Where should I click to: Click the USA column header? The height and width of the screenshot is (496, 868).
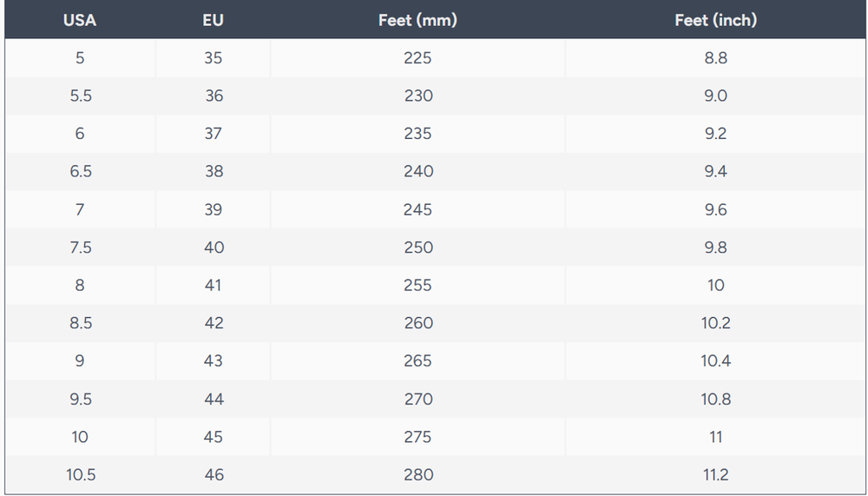(x=80, y=20)
